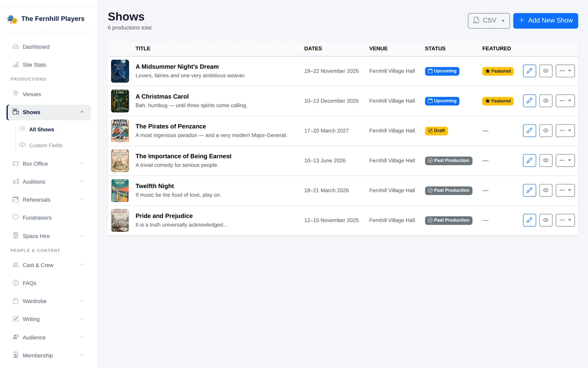Click the Rehearsals calendar icon

[x=16, y=199]
